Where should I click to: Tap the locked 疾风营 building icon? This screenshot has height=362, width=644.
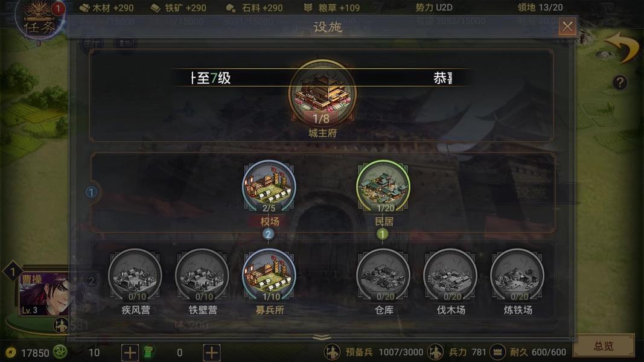135,275
